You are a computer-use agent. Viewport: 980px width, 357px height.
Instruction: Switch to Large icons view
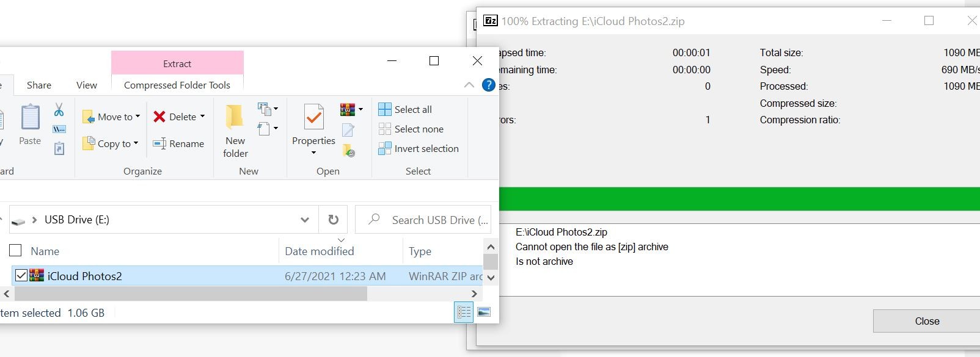[x=484, y=312]
